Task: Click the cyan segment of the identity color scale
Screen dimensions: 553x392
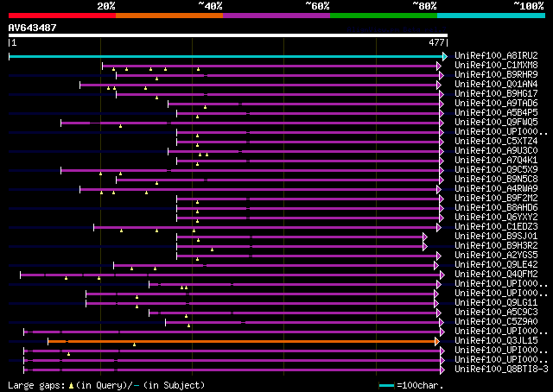Action: pos(492,16)
